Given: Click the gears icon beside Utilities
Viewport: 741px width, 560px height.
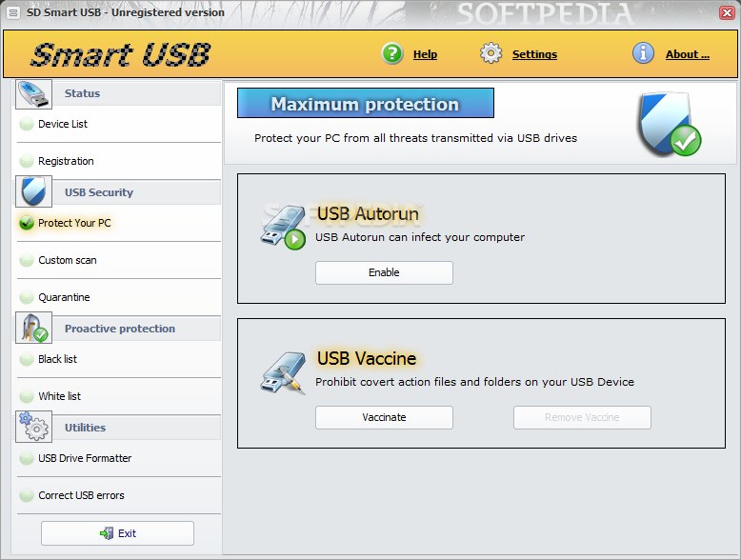Looking at the screenshot, I should 33,427.
